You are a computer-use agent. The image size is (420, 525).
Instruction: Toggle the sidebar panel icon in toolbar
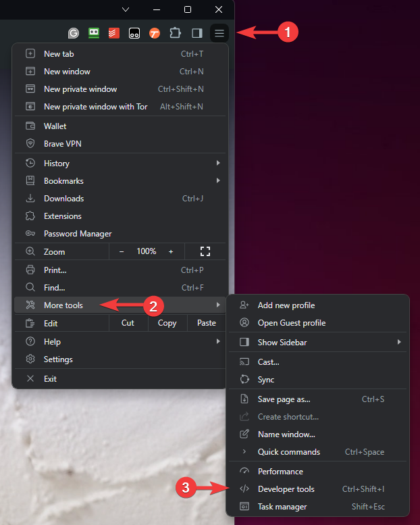click(x=196, y=33)
